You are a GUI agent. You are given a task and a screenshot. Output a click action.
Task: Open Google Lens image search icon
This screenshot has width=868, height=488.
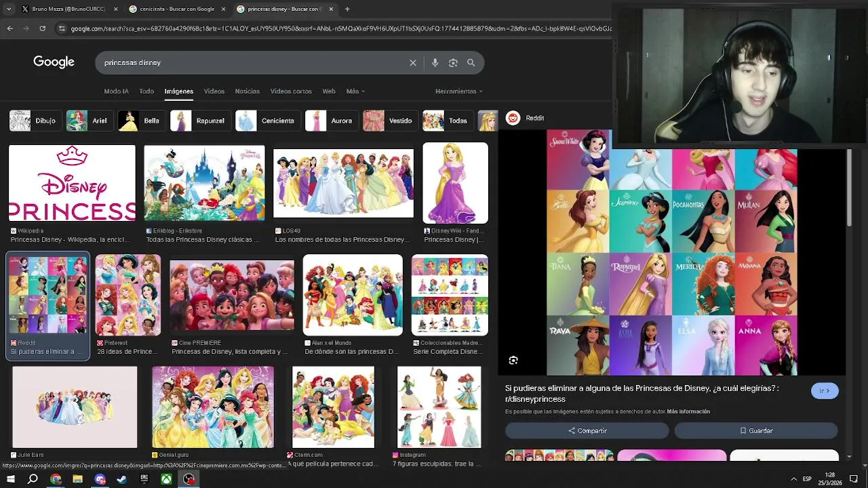coord(453,62)
